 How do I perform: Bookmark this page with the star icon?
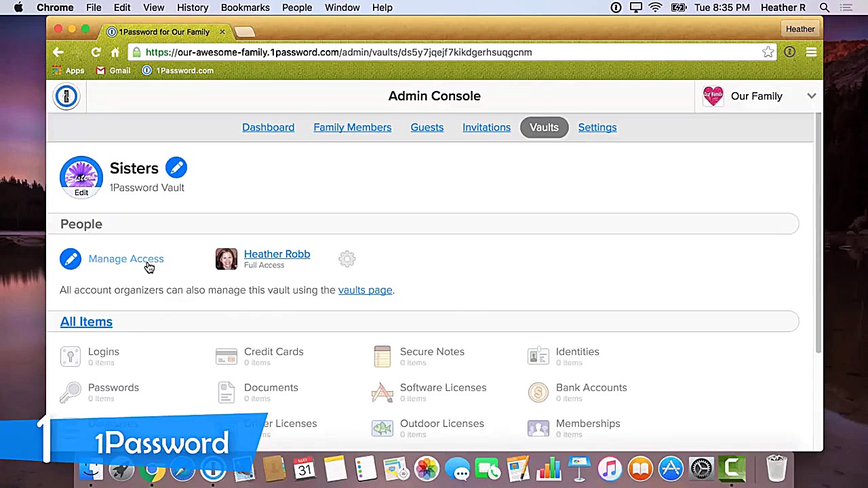click(768, 52)
